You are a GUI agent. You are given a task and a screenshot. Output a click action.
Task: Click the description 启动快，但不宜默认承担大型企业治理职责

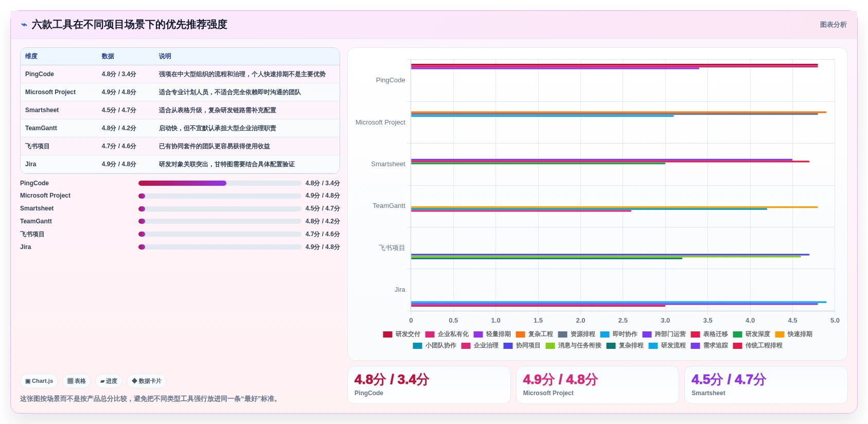(x=217, y=128)
